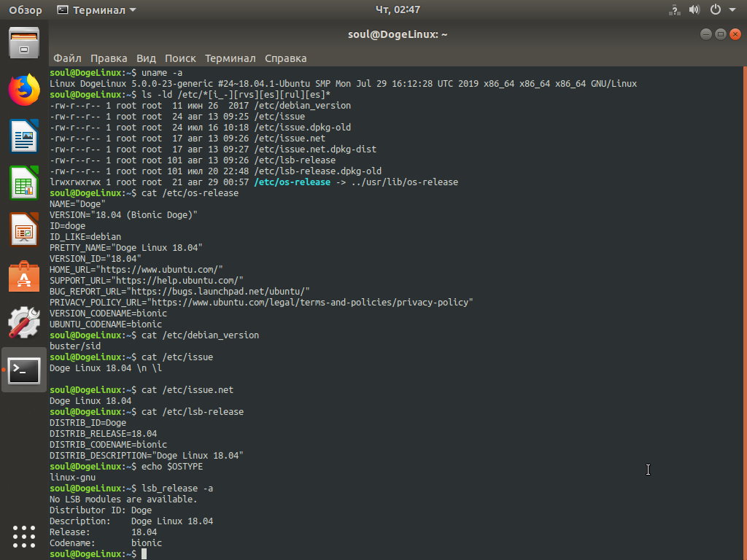Click the text /etc/debian_version in the listing
The height and width of the screenshot is (560, 747).
point(303,106)
